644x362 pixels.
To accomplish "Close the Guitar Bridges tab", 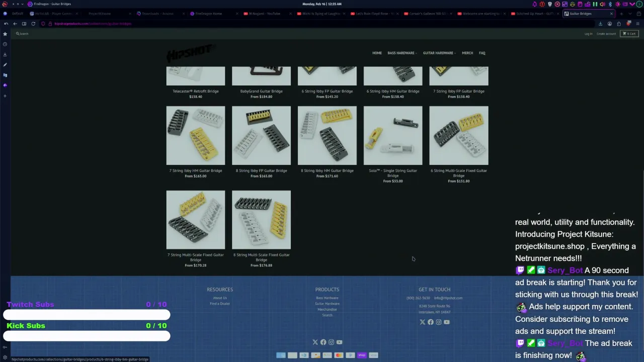I will (x=611, y=14).
